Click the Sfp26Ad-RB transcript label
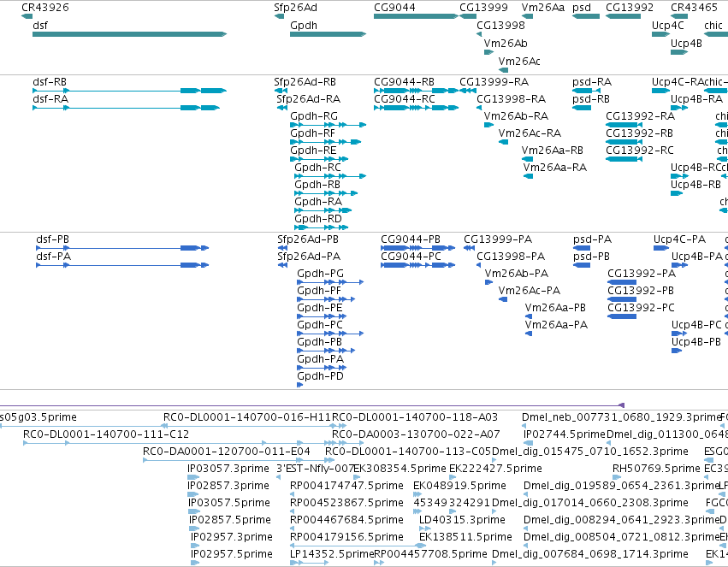Viewport: 728px width, 567px height. 305,82
